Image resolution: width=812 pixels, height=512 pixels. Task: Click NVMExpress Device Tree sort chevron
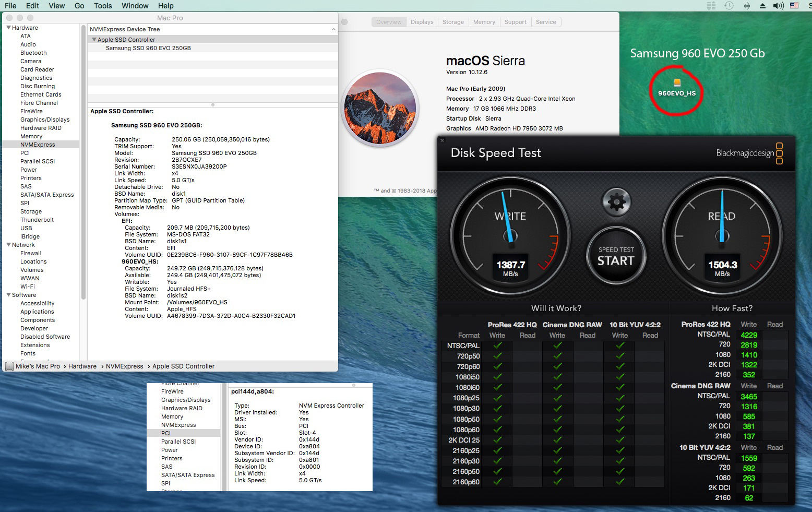pos(333,29)
